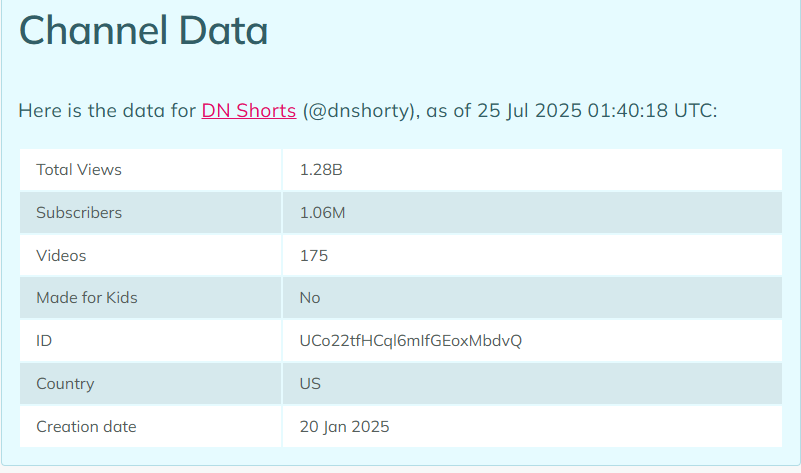Click the 01:40:18 UTC time text

pos(650,111)
